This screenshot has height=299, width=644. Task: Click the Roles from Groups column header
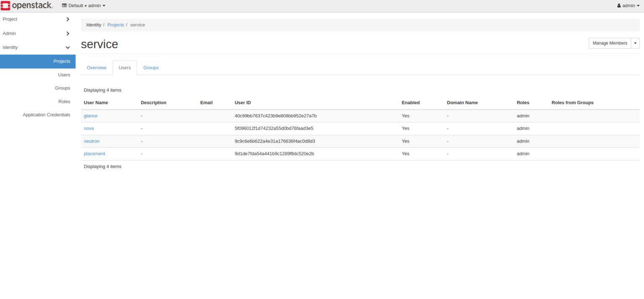point(573,103)
